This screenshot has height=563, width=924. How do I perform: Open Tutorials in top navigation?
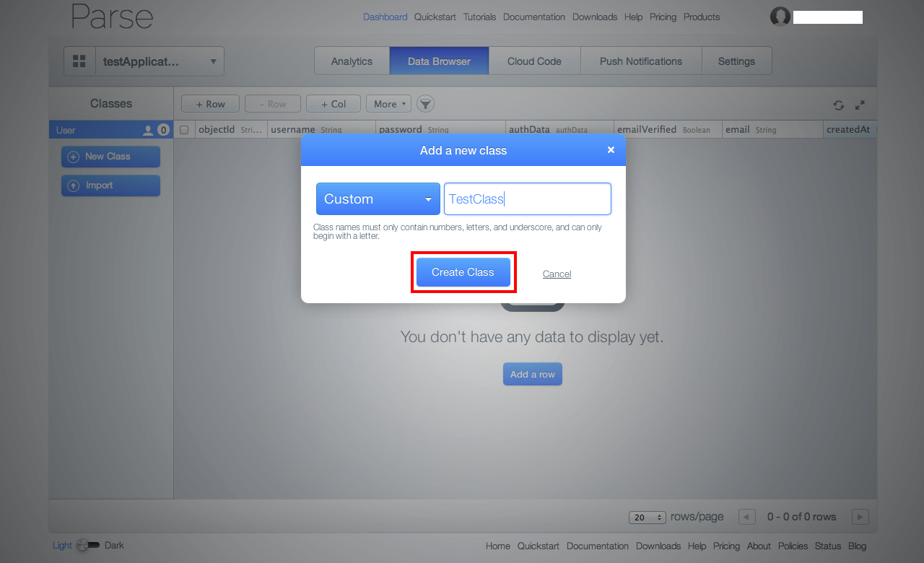click(479, 17)
